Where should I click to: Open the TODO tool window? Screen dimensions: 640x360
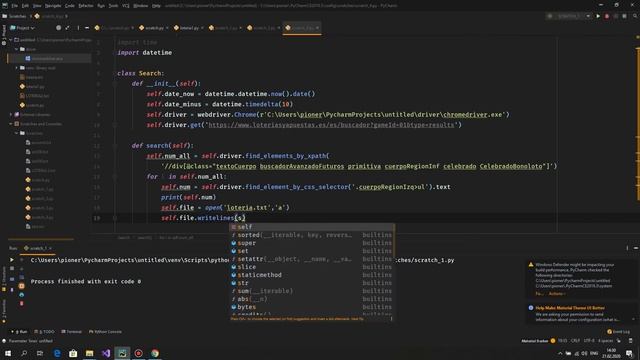(x=44, y=332)
